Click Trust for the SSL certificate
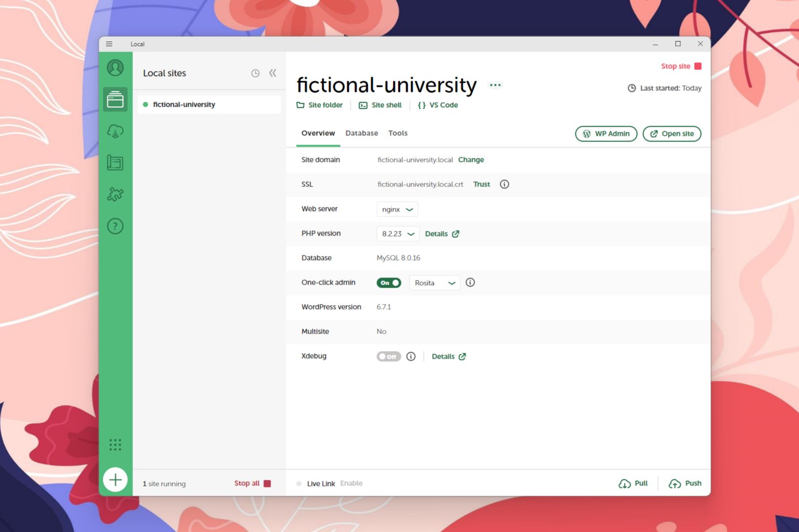The width and height of the screenshot is (799, 532). pyautogui.click(x=481, y=184)
